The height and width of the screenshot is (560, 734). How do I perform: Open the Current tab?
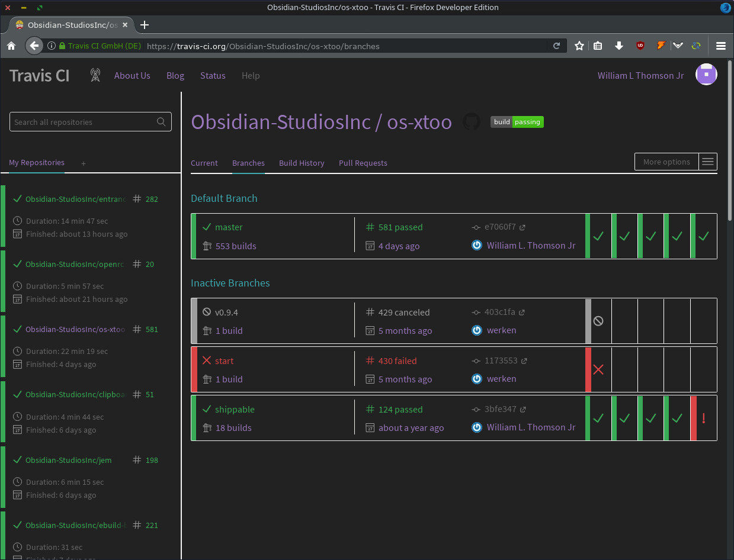tap(204, 163)
